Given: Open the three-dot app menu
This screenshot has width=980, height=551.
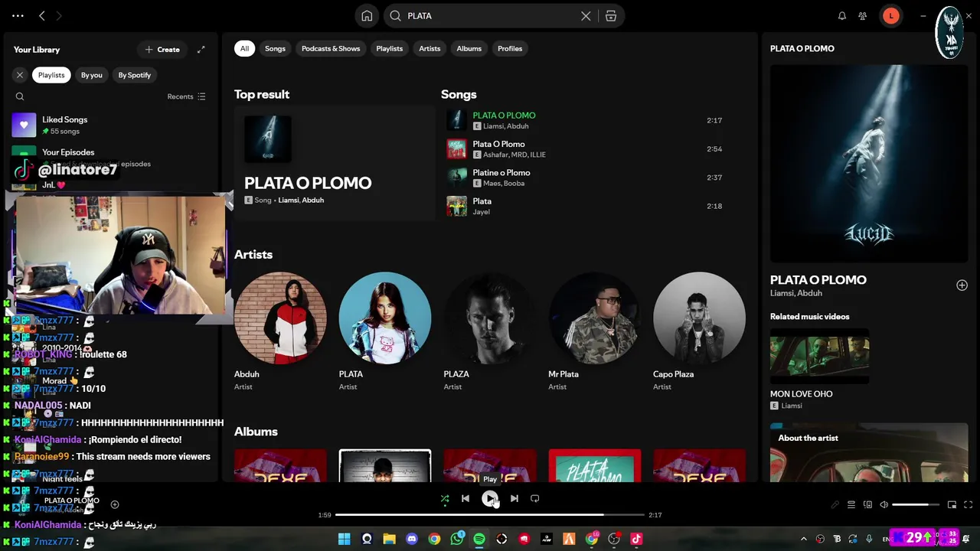Looking at the screenshot, I should click(x=18, y=16).
